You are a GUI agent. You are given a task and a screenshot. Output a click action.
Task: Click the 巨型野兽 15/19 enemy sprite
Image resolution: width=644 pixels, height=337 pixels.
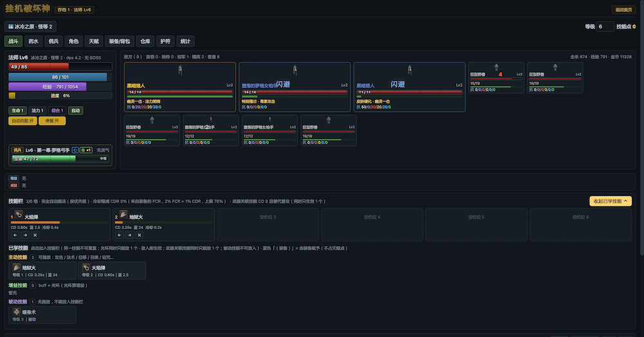point(496,68)
